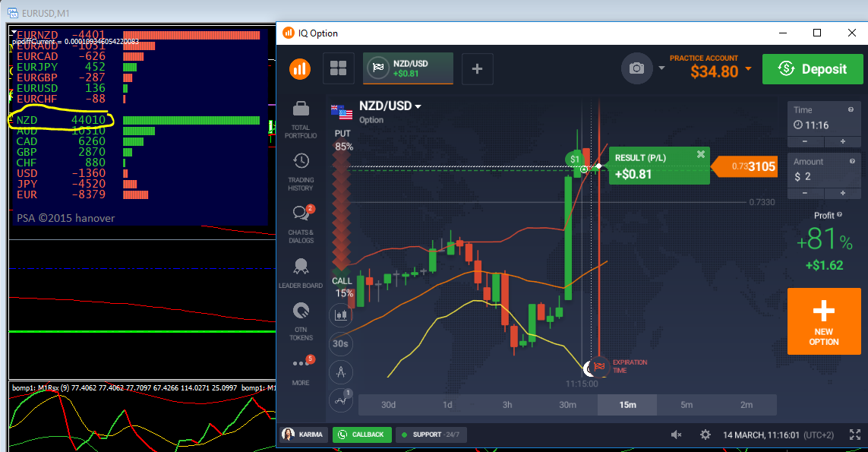Click the Callback button
This screenshot has height=452, width=868.
tap(362, 435)
